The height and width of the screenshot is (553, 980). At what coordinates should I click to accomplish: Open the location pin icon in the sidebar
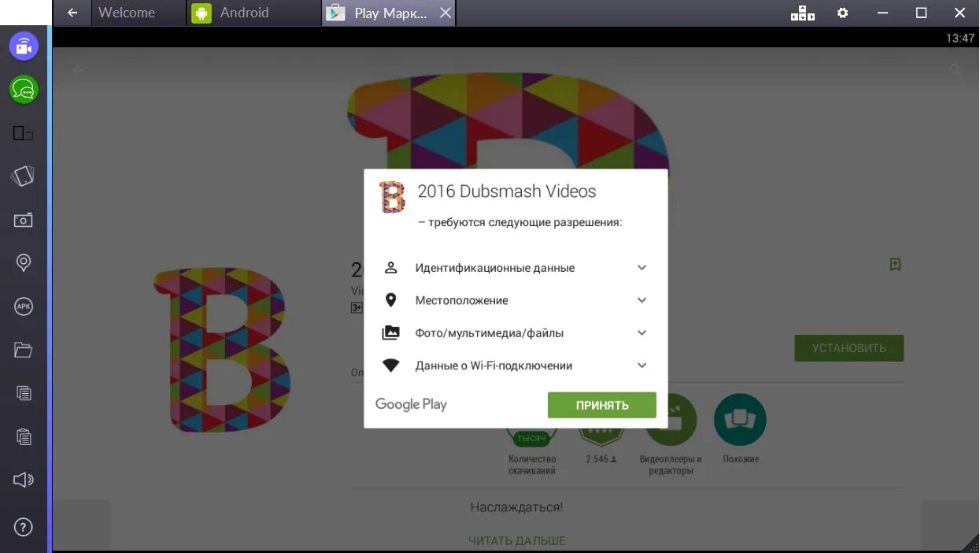click(x=24, y=263)
